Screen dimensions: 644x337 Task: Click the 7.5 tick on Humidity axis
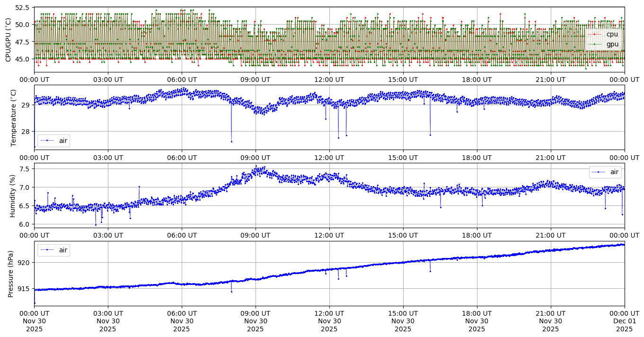tap(25, 169)
